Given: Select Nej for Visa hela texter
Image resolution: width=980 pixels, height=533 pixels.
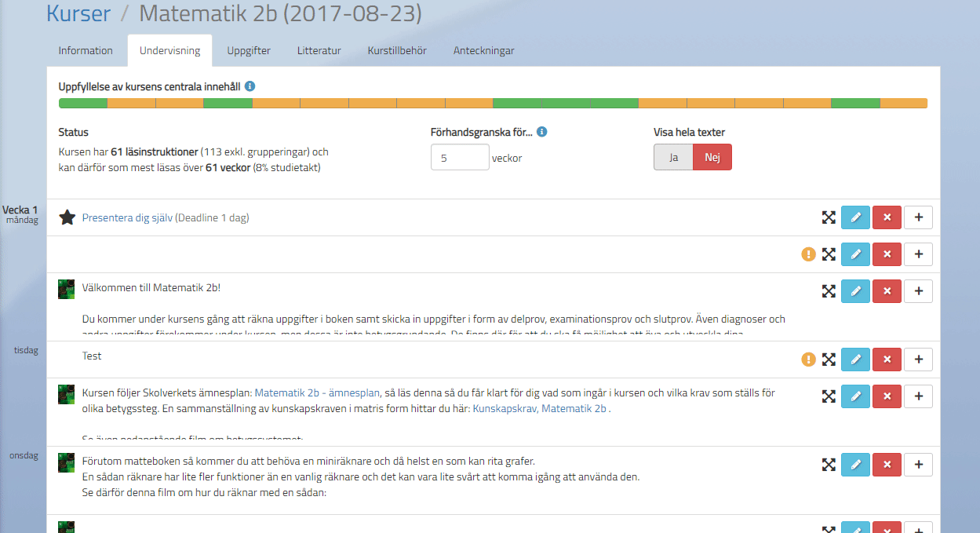Looking at the screenshot, I should 712,157.
